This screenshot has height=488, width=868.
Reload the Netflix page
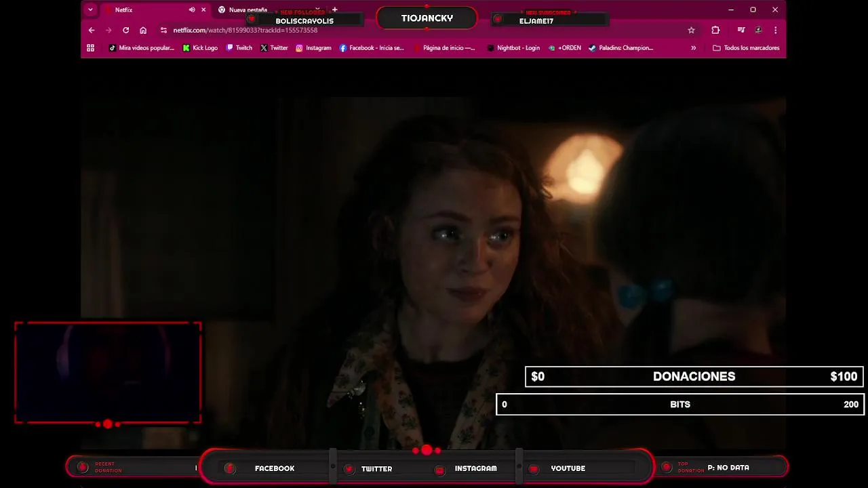125,30
